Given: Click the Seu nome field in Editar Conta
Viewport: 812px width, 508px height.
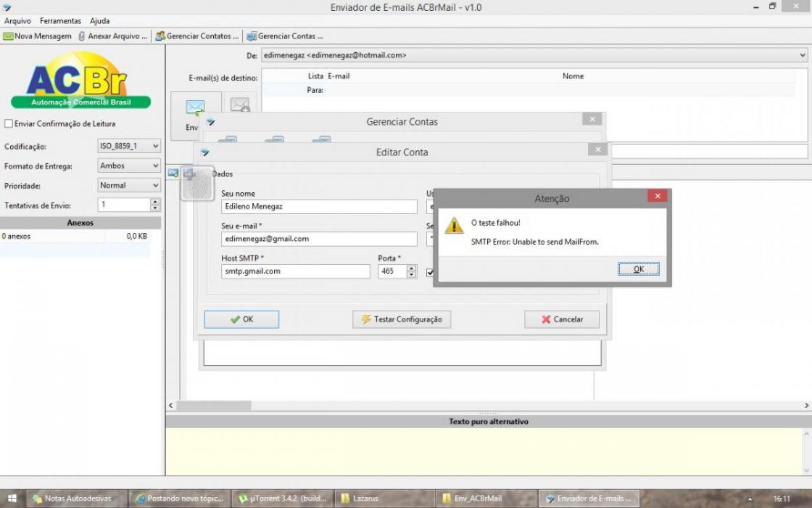Looking at the screenshot, I should tap(319, 206).
